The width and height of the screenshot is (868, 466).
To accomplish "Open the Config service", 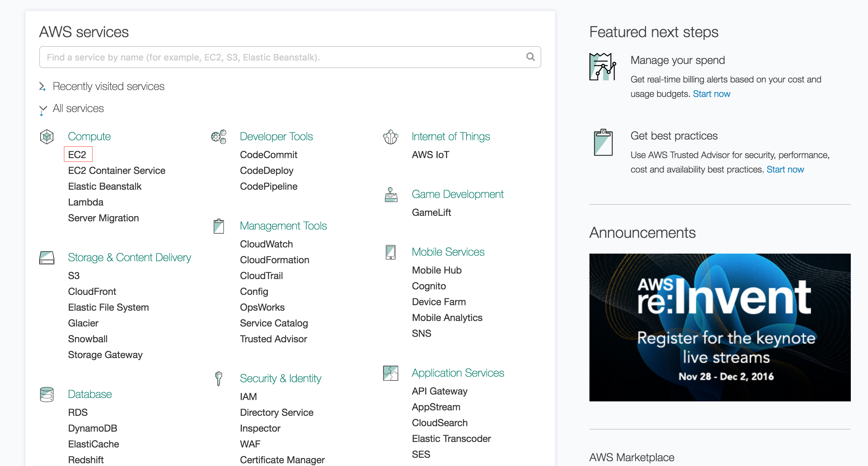I will [254, 291].
